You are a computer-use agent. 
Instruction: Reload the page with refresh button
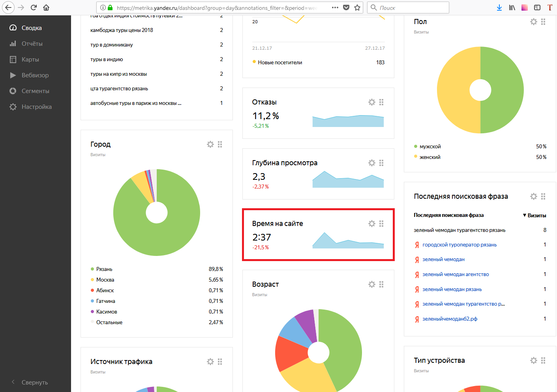pyautogui.click(x=34, y=7)
